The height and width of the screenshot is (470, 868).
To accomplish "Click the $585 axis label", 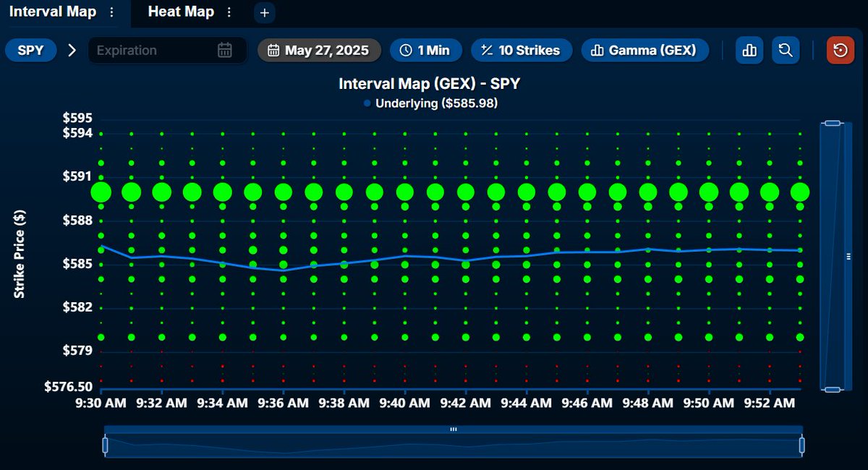I will pos(77,264).
